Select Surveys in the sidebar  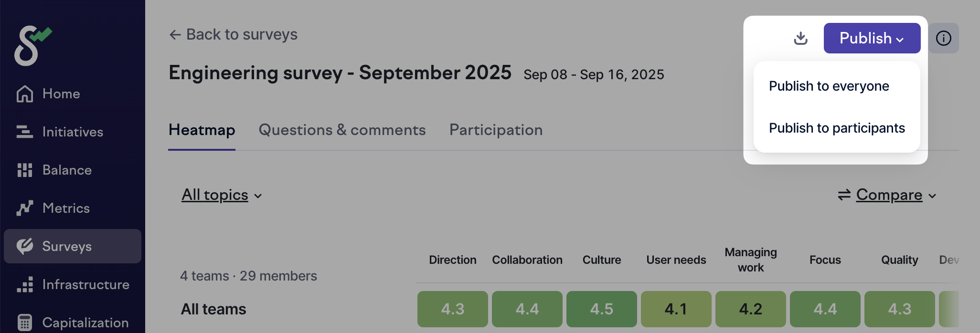tap(66, 247)
